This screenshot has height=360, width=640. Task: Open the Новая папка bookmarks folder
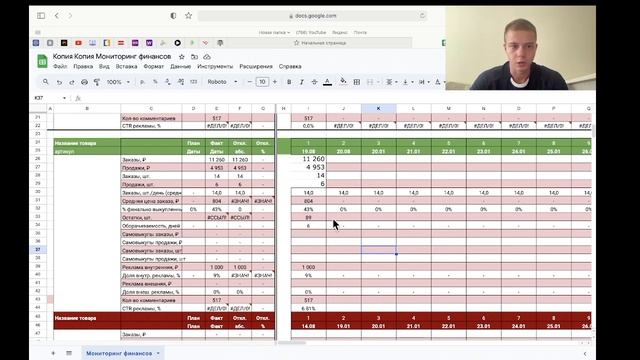[274, 32]
